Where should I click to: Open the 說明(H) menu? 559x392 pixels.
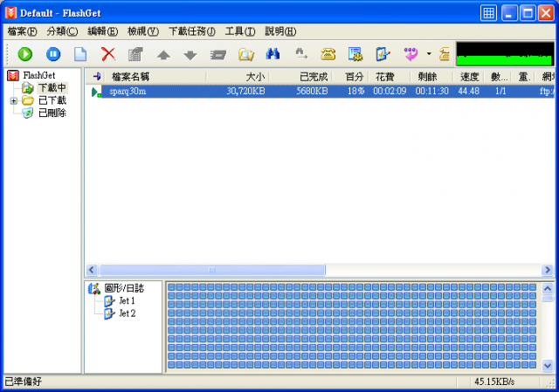coord(280,31)
